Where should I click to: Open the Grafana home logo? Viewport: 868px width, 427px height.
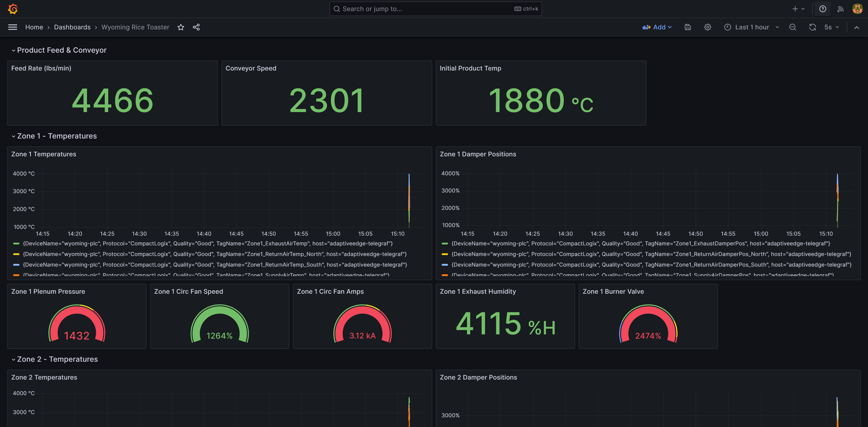point(12,9)
